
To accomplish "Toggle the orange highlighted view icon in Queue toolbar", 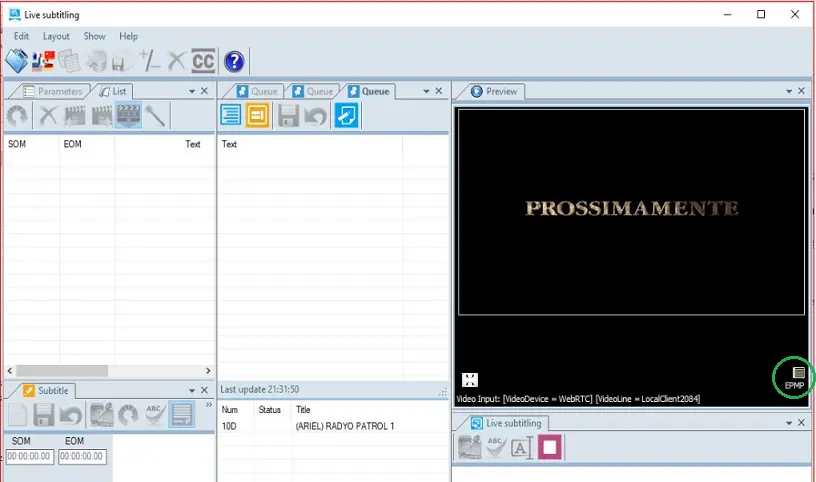I will pyautogui.click(x=258, y=116).
